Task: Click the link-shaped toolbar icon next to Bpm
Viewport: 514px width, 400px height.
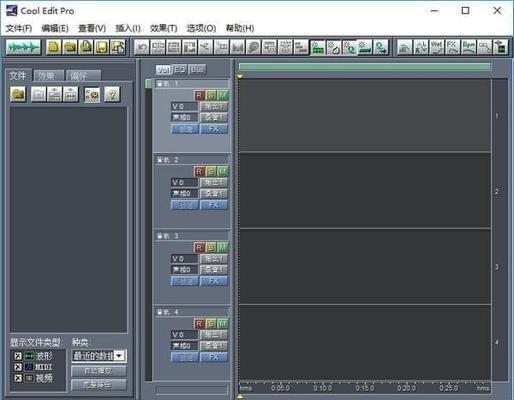Action: (484, 47)
